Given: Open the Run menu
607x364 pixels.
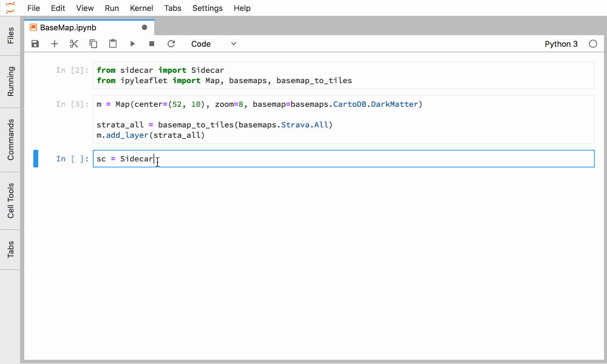Looking at the screenshot, I should (x=112, y=8).
